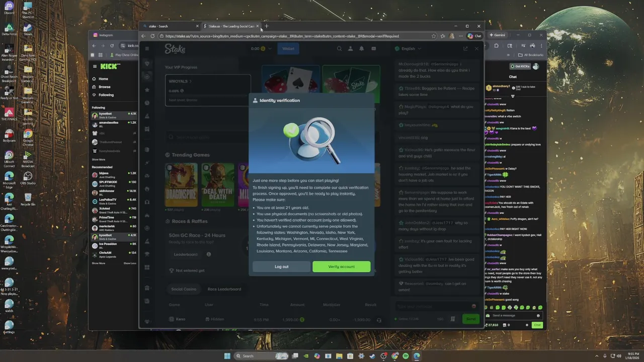Open the Stake user profile icon

pyautogui.click(x=350, y=49)
